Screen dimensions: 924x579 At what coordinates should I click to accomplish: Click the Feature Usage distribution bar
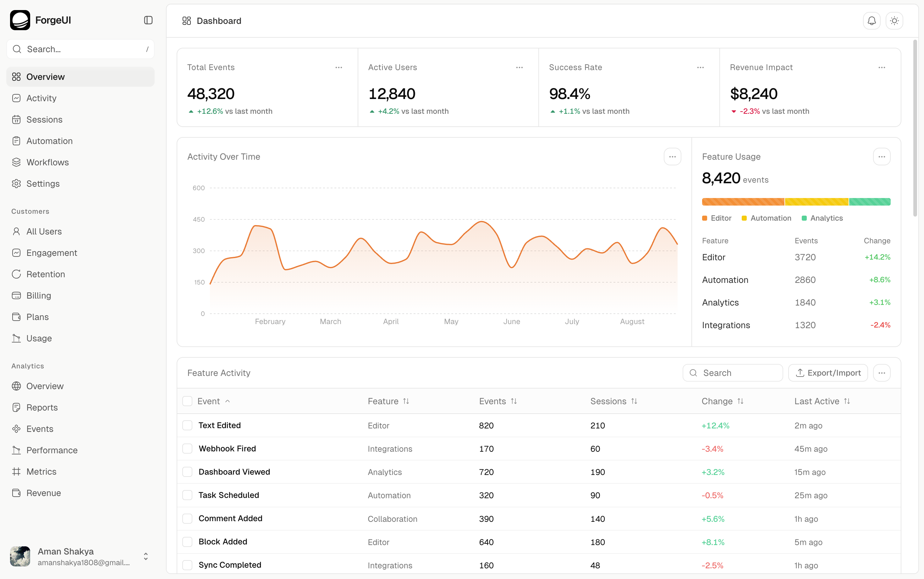[x=796, y=201]
